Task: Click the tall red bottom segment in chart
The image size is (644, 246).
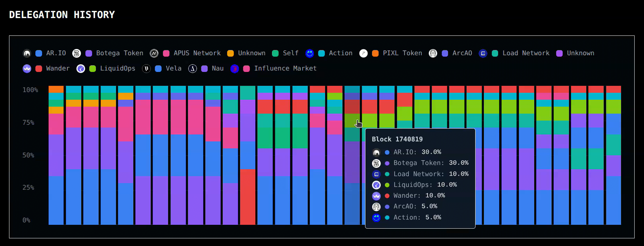Action: [x=248, y=197]
